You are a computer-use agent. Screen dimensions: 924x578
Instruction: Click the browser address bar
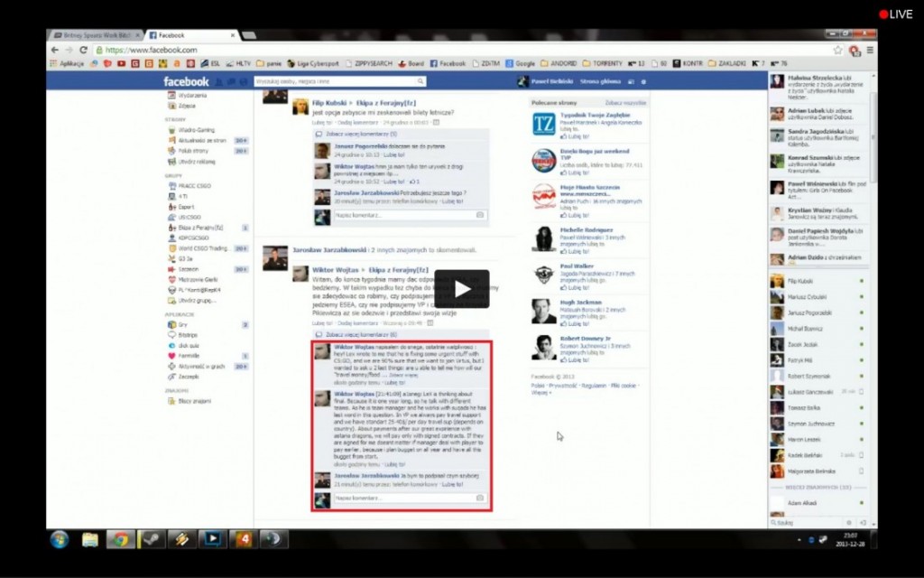[461, 51]
